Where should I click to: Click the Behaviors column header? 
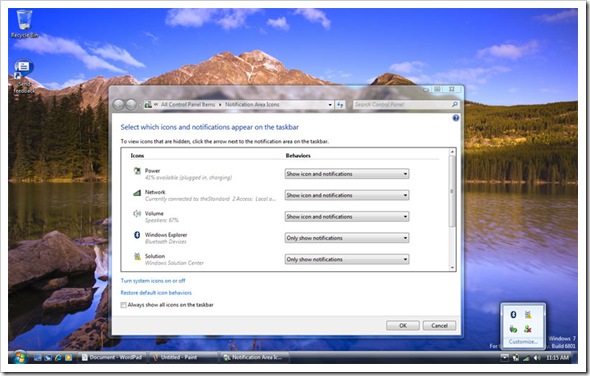coord(298,155)
